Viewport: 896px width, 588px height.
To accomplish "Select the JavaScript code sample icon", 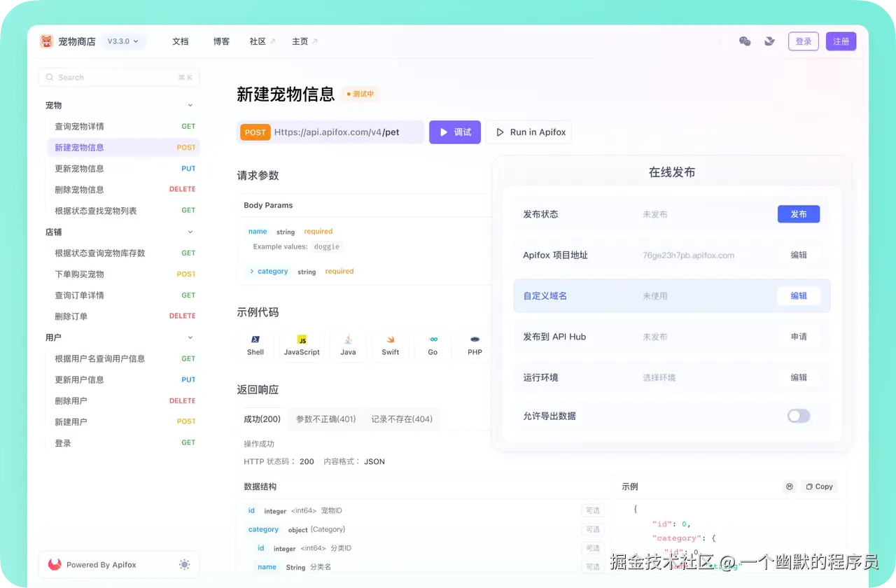I will coord(302,346).
